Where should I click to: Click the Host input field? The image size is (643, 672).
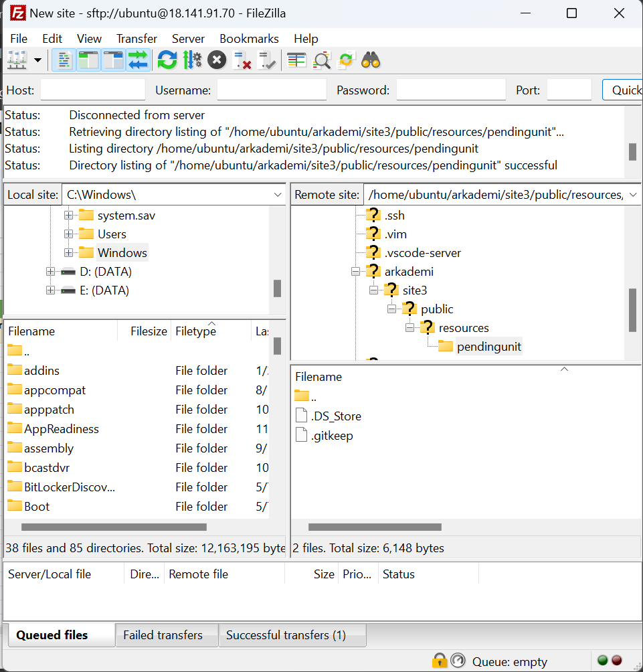click(92, 89)
